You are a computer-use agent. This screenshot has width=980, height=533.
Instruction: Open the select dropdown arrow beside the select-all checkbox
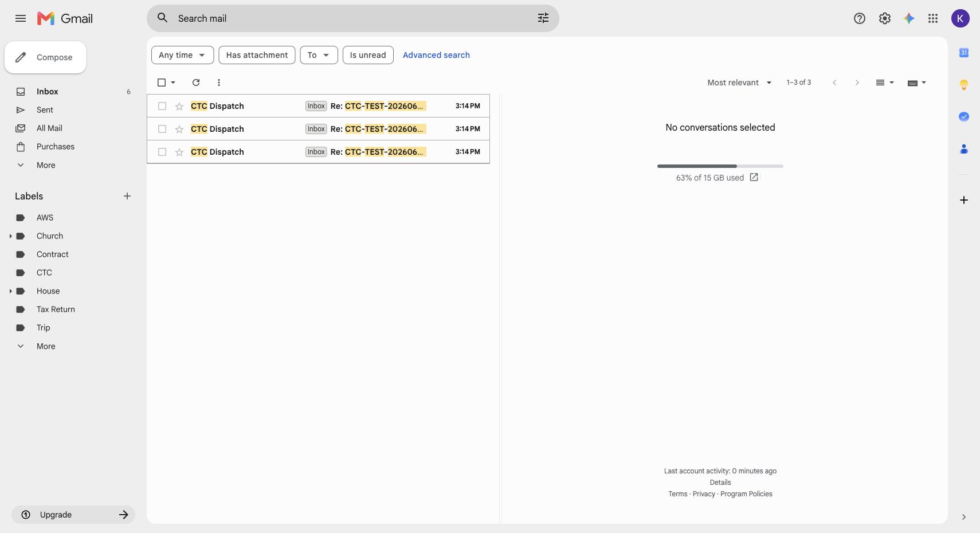pyautogui.click(x=173, y=83)
